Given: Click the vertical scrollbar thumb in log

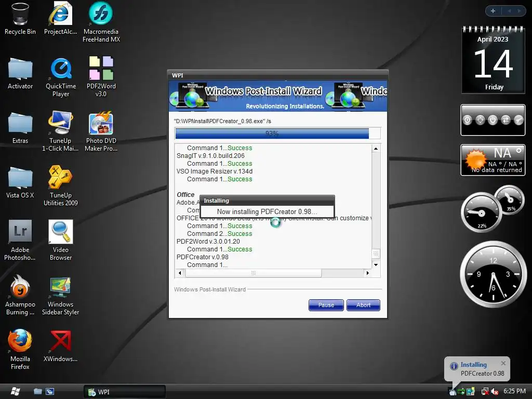Looking at the screenshot, I should click(x=376, y=254).
